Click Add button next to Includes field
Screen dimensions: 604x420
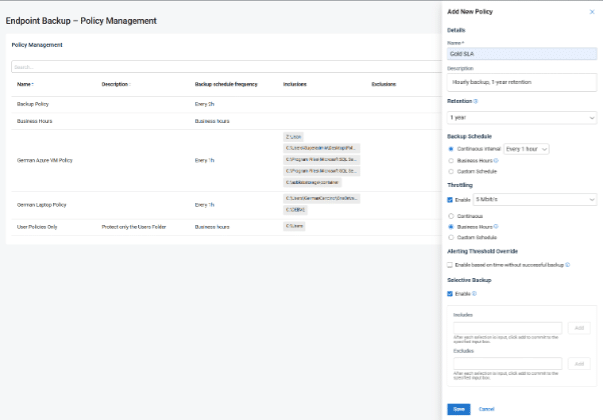(x=579, y=328)
